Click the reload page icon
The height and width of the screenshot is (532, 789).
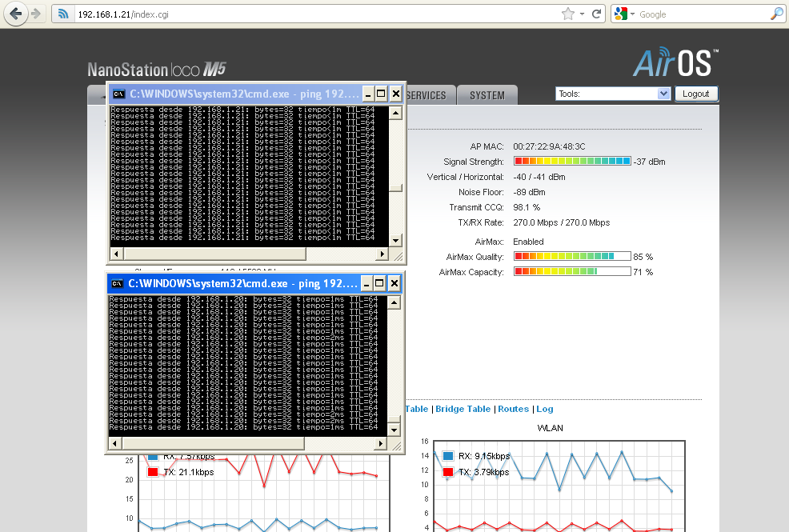(x=597, y=14)
